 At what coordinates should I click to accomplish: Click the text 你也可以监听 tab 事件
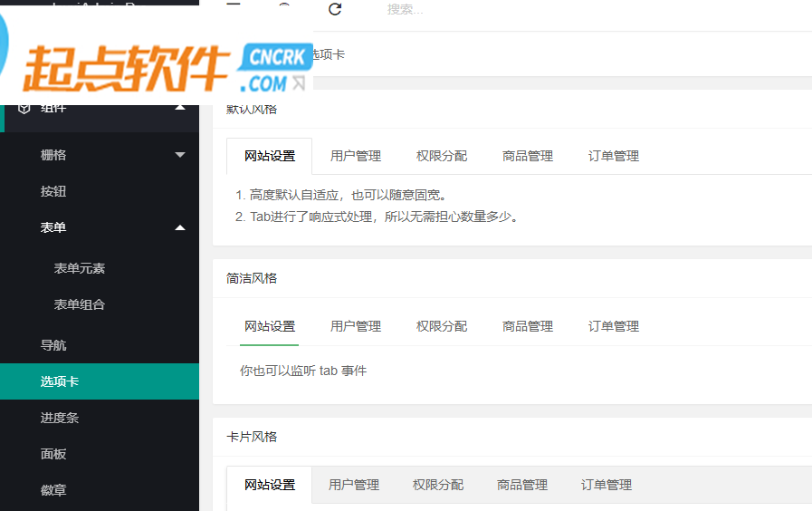click(x=303, y=371)
